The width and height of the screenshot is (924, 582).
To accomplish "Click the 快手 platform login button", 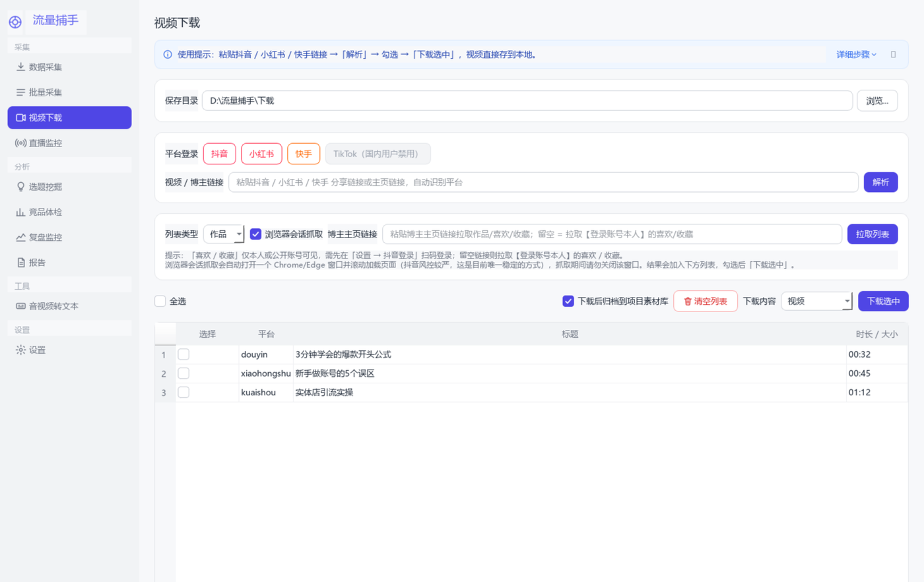I will click(x=304, y=154).
